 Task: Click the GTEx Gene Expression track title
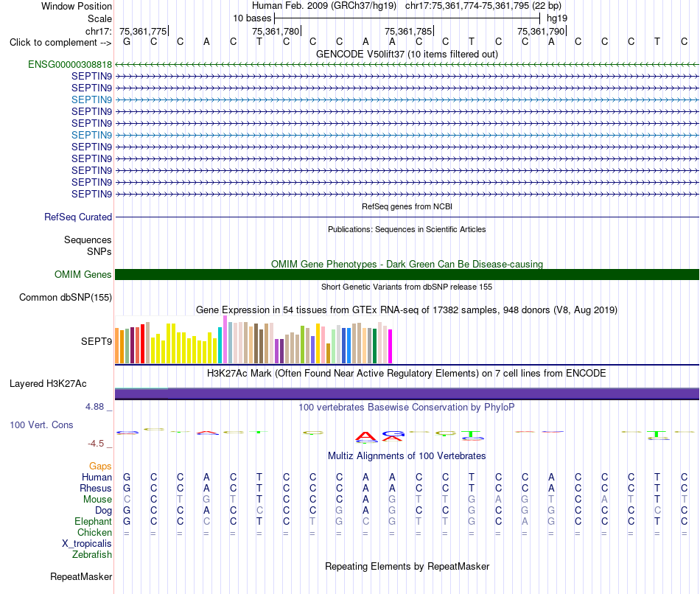[407, 310]
